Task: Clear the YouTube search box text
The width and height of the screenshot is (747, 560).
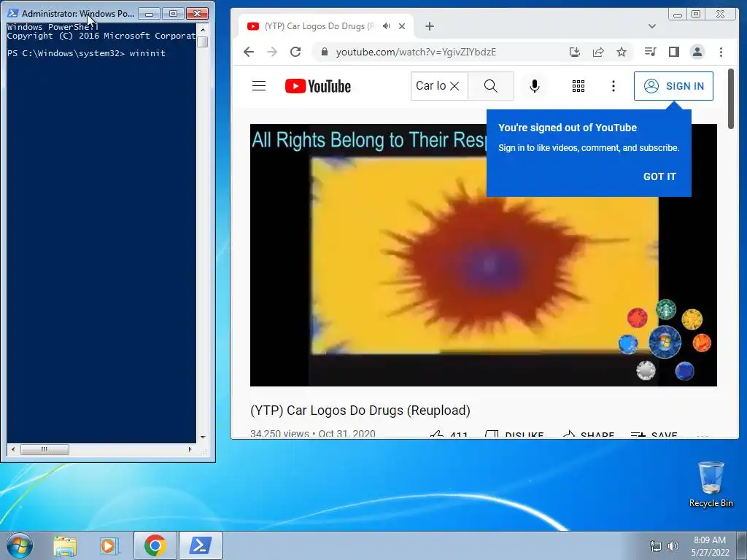Action: [454, 86]
